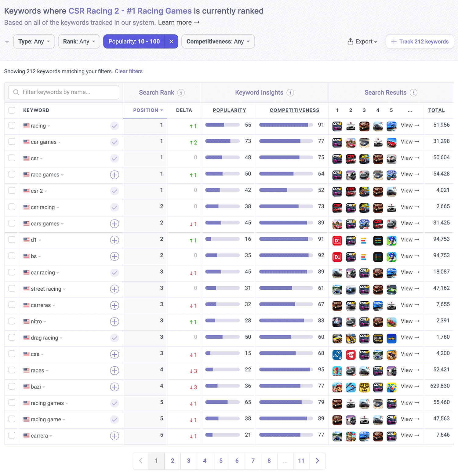
Task: Open Search Rank info icon
Action: click(x=181, y=93)
